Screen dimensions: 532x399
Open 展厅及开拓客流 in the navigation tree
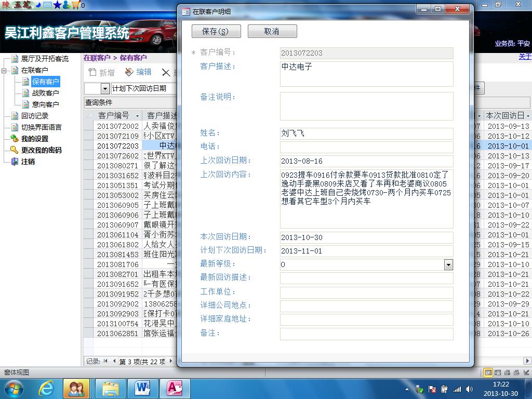(45, 59)
